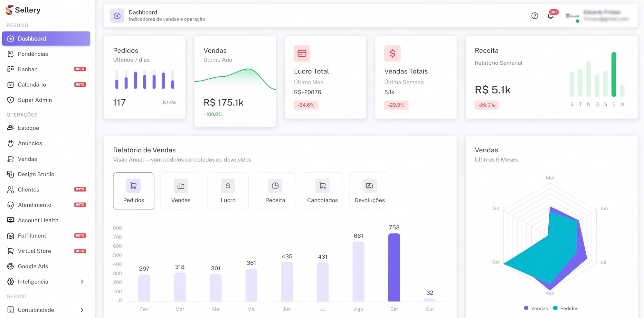The image size is (644, 318).
Task: Click the Kanban sidebar icon
Action: click(x=11, y=69)
